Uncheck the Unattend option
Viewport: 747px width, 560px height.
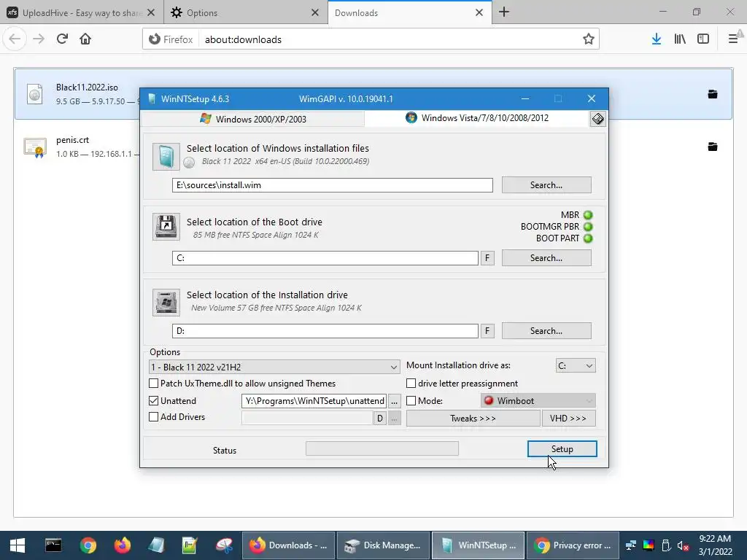click(153, 401)
